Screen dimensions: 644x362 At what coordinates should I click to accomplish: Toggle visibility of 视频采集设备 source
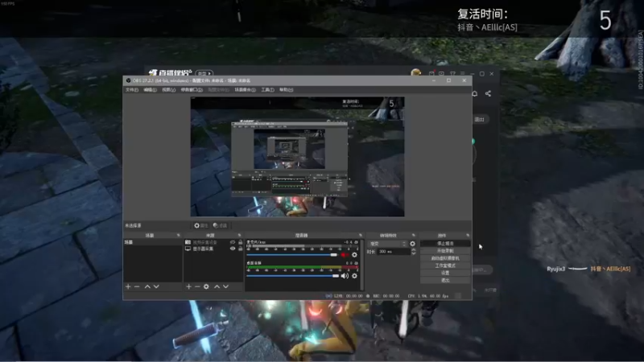tap(233, 242)
